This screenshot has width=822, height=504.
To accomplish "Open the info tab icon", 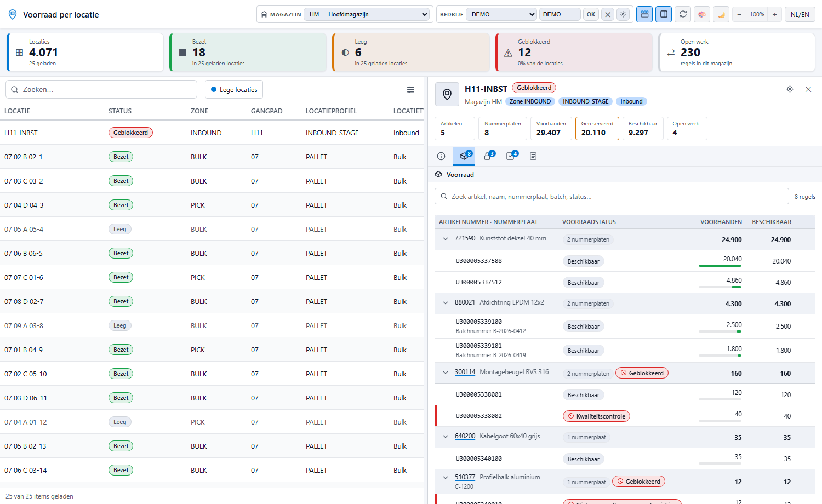I will click(x=441, y=156).
